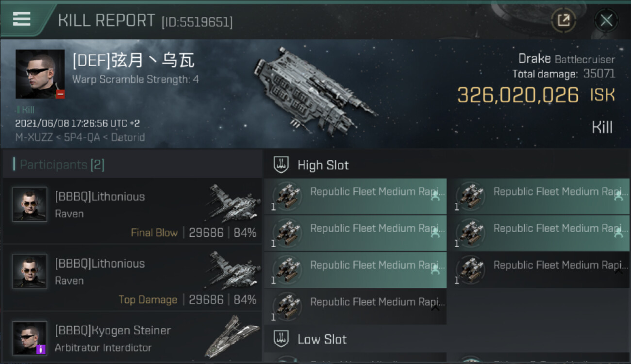Expand the sixth launcher in right column
This screenshot has width=631, height=364.
tap(618, 271)
